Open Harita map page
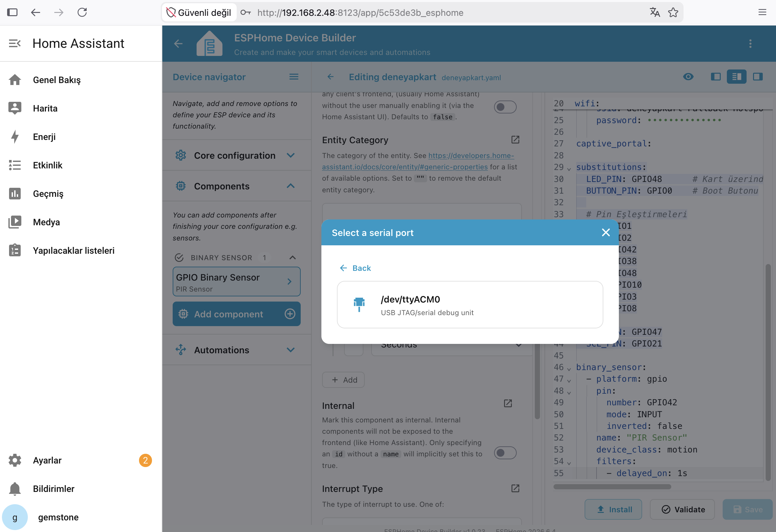 coord(81,109)
